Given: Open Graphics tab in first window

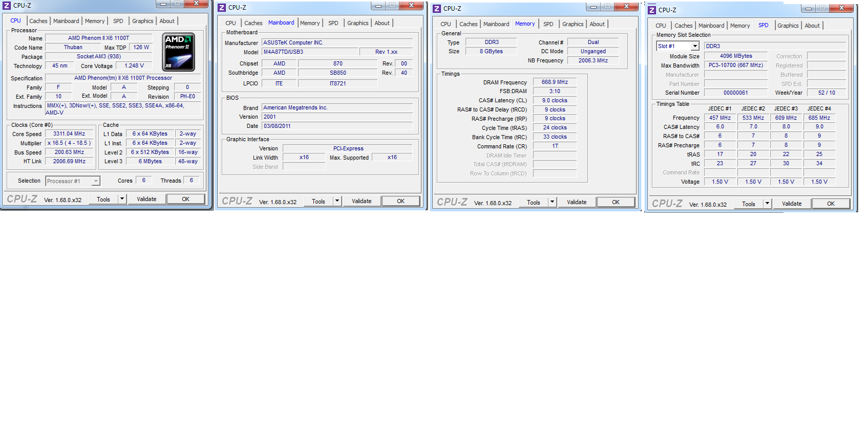Looking at the screenshot, I should point(143,21).
